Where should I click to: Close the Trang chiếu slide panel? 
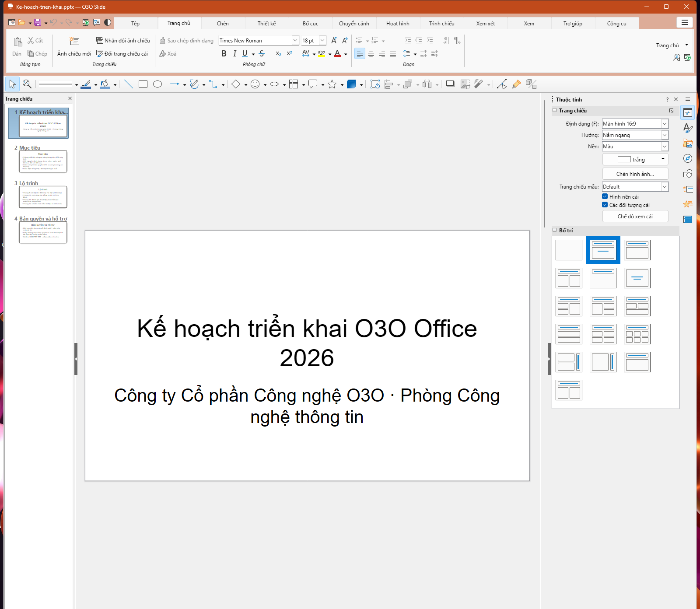tap(70, 98)
